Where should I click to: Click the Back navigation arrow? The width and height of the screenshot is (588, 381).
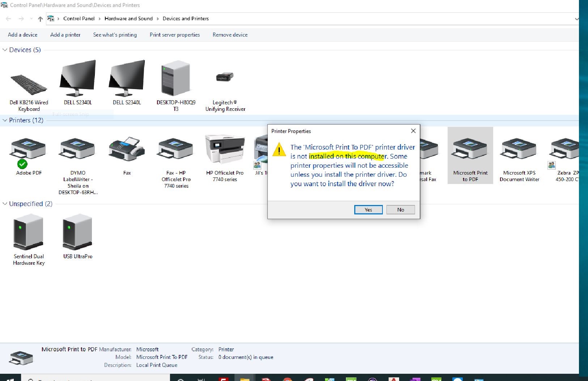[9, 18]
